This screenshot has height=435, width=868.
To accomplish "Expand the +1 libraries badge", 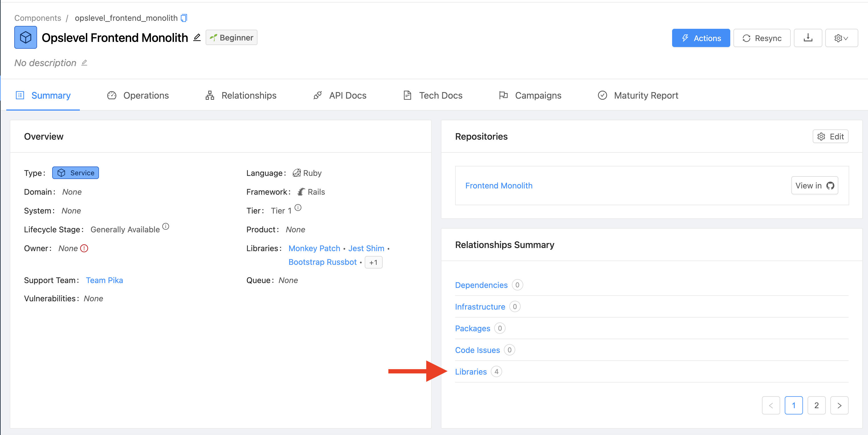I will pos(373,262).
